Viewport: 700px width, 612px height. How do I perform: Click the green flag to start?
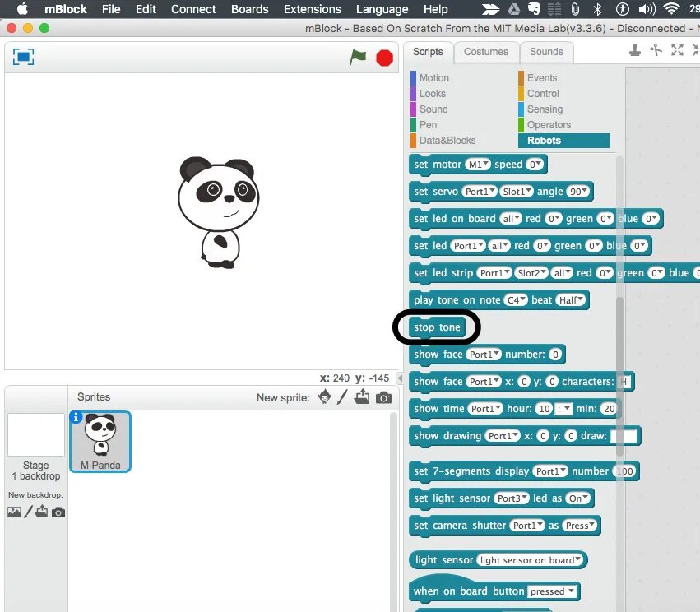coord(358,57)
